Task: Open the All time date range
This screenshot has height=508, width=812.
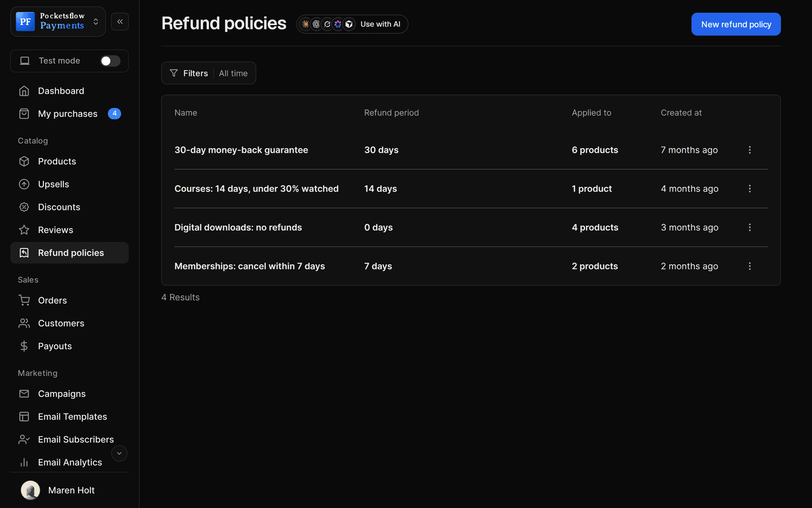Action: pos(233,73)
